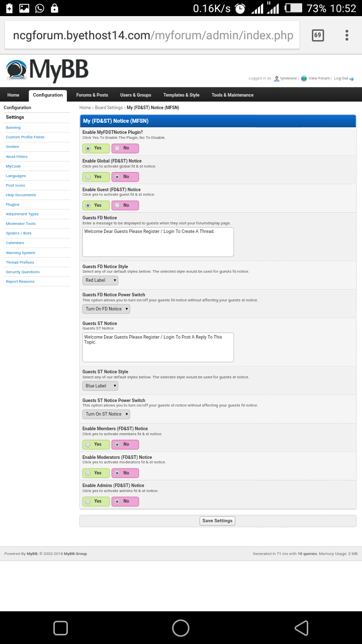Open the Turn On FD Notice dropdown

point(106,309)
